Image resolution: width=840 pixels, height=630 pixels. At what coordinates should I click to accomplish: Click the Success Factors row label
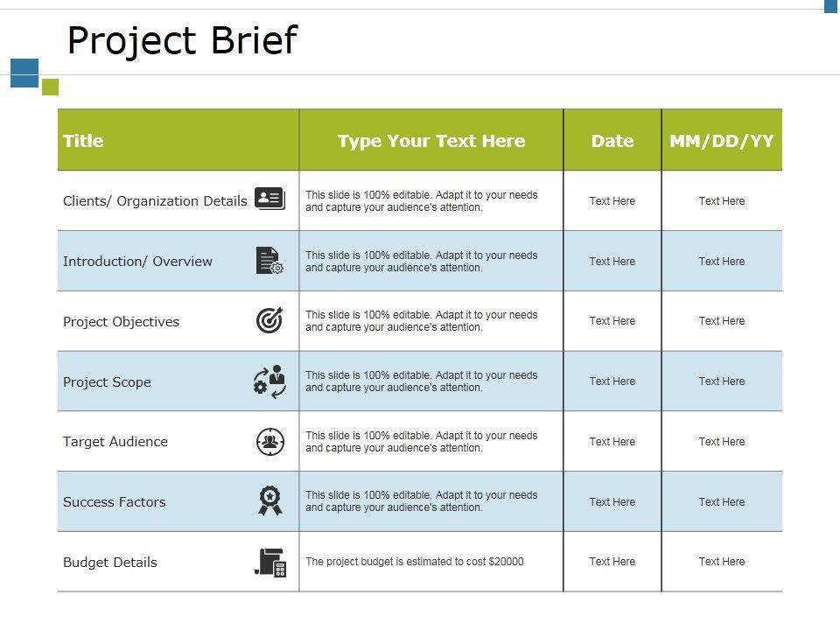(x=115, y=502)
